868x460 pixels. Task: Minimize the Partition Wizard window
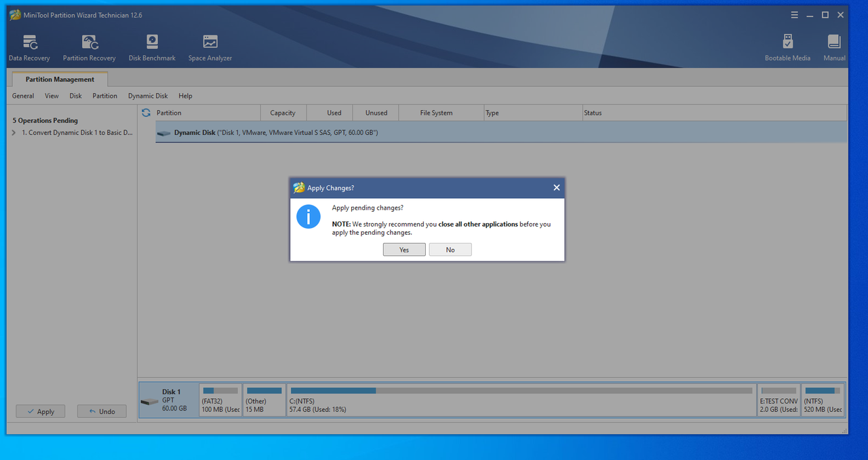810,15
